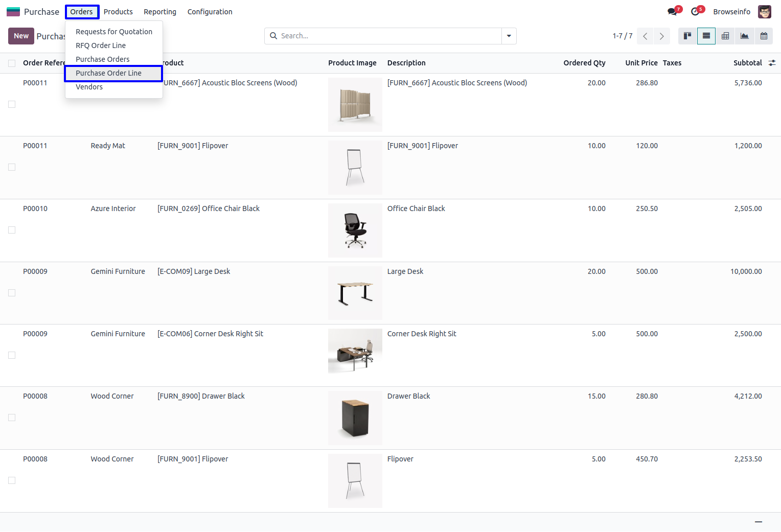Open the graph view
The height and width of the screenshot is (532, 781).
[x=744, y=36]
